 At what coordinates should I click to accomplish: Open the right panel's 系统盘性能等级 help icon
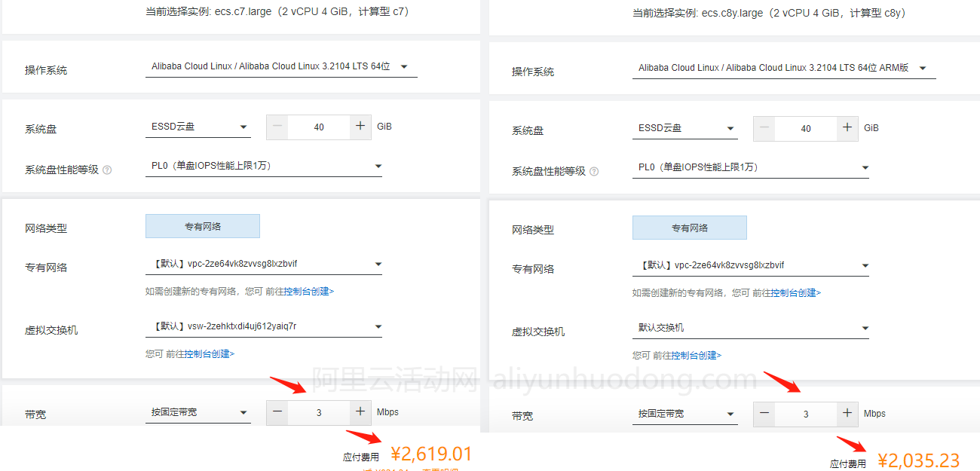click(x=594, y=171)
